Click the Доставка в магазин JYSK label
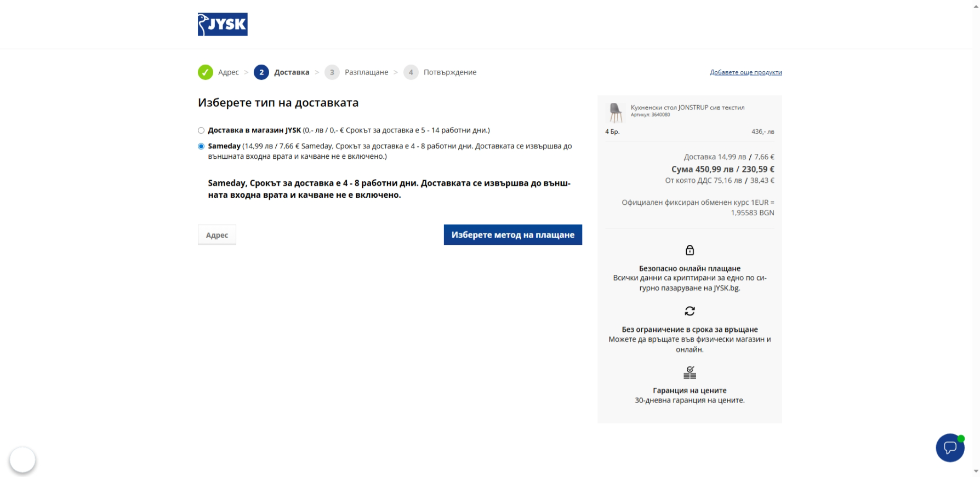The width and height of the screenshot is (980, 477). [x=254, y=130]
